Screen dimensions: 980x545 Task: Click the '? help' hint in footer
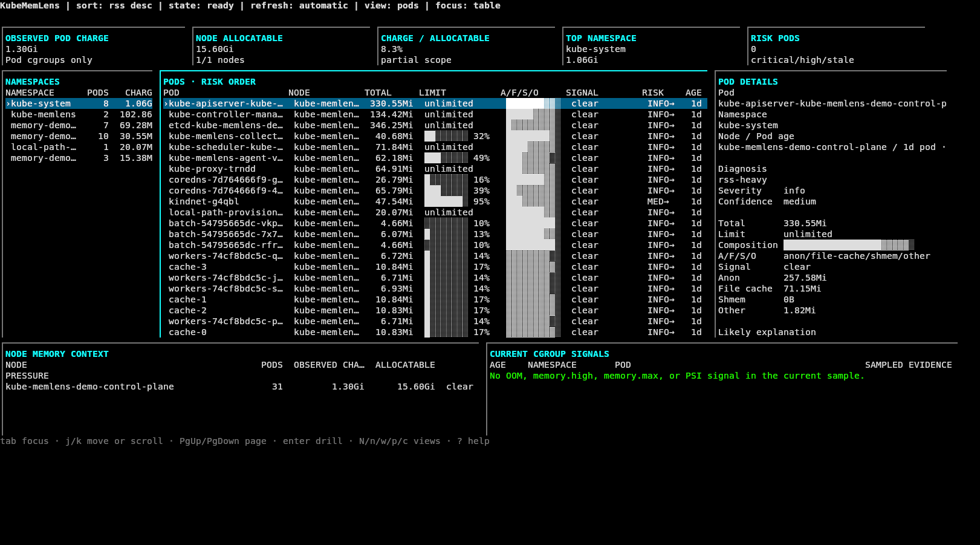coord(473,441)
